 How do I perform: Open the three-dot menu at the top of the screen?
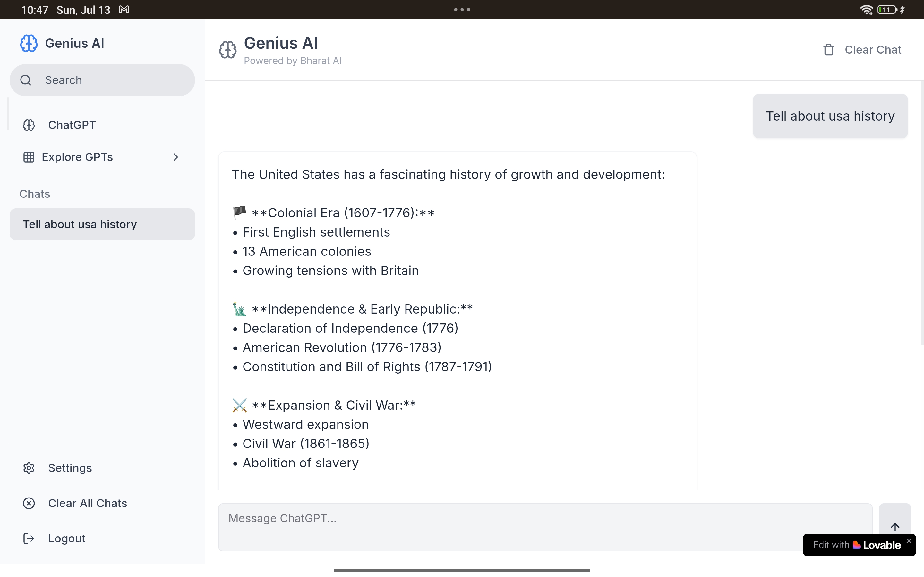(x=462, y=10)
